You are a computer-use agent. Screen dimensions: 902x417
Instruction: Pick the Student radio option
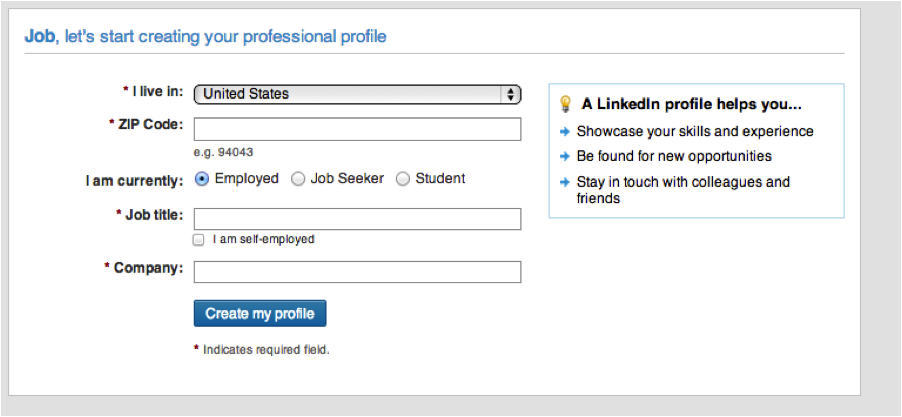click(403, 179)
